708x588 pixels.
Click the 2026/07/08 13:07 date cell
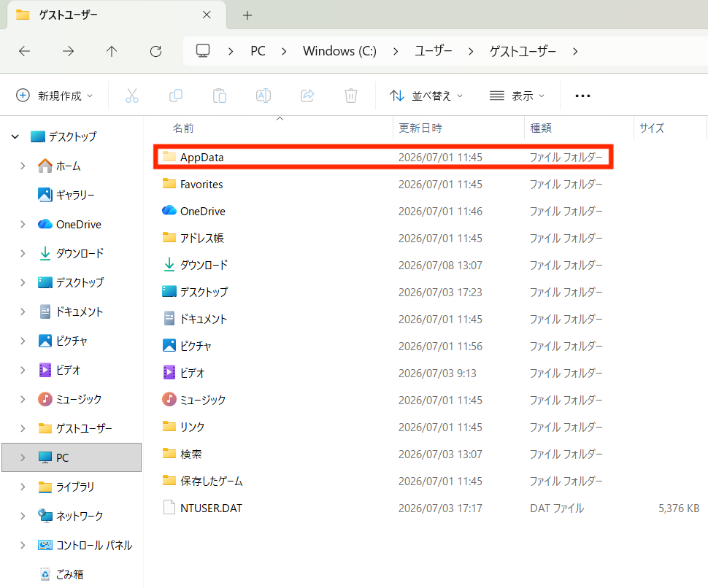440,265
